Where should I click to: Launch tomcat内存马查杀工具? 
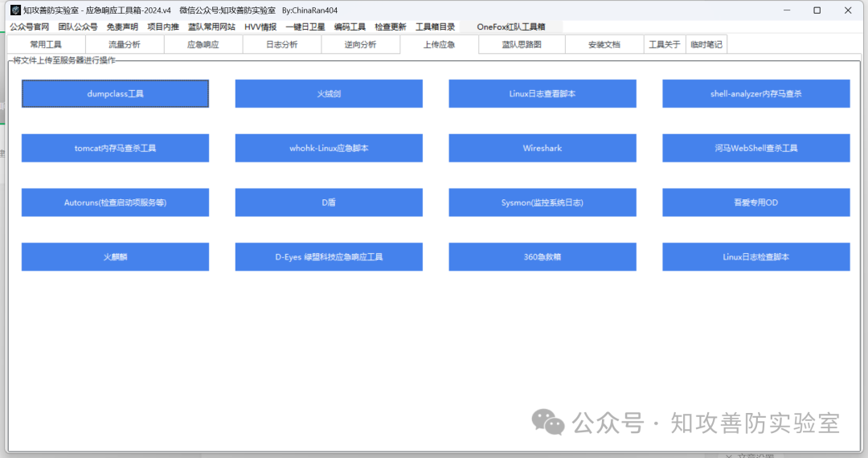click(x=115, y=148)
